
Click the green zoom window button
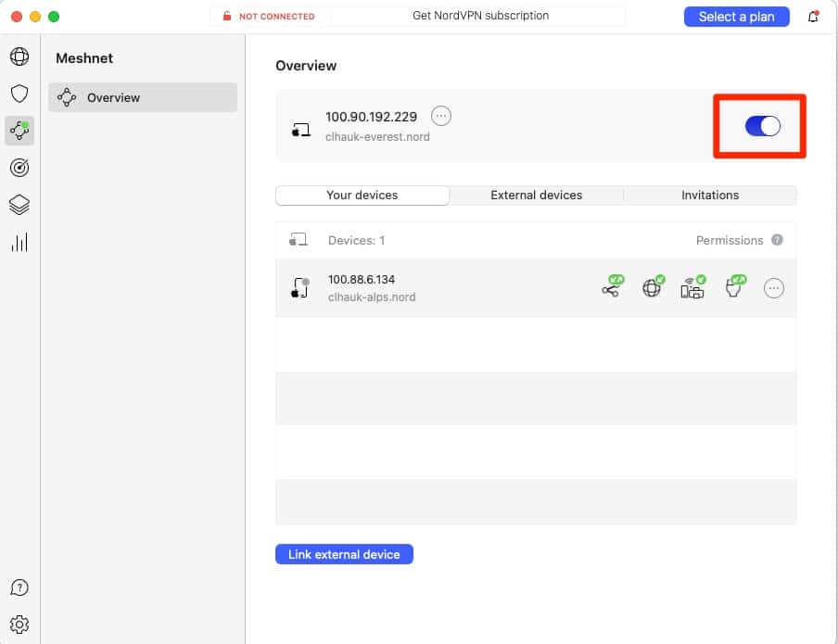tap(54, 17)
